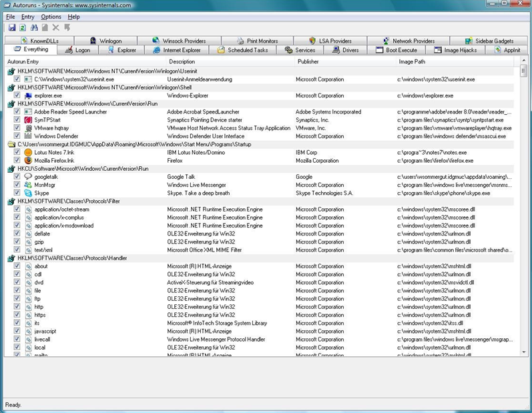Click the Save toolbar icon
Image resolution: width=532 pixels, height=413 pixels.
(x=12, y=28)
